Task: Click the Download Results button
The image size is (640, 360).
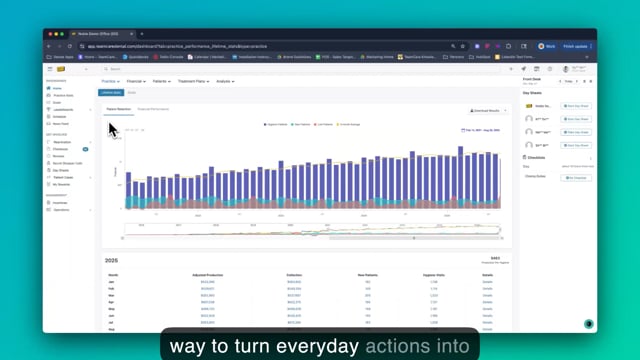Action: click(485, 111)
